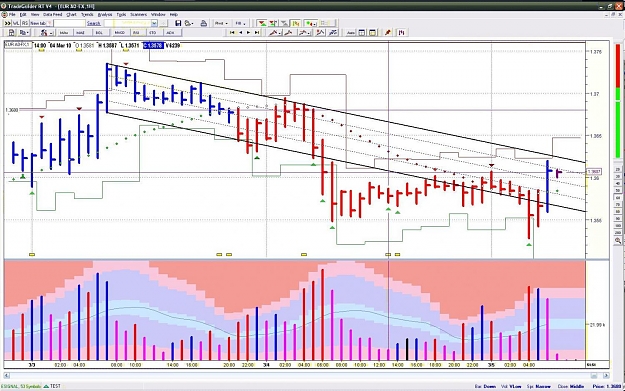This screenshot has width=625, height=391.
Task: Expand the symbol combo box arrow
Action: pos(154,23)
